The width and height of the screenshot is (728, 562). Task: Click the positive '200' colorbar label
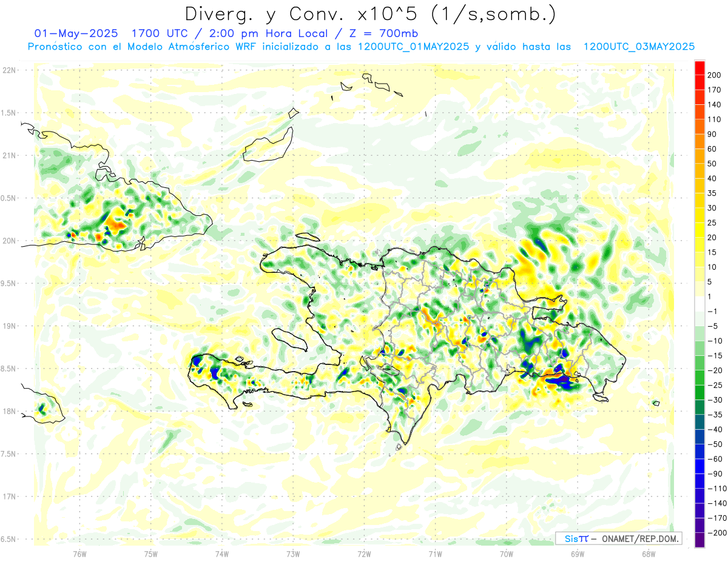tap(714, 75)
